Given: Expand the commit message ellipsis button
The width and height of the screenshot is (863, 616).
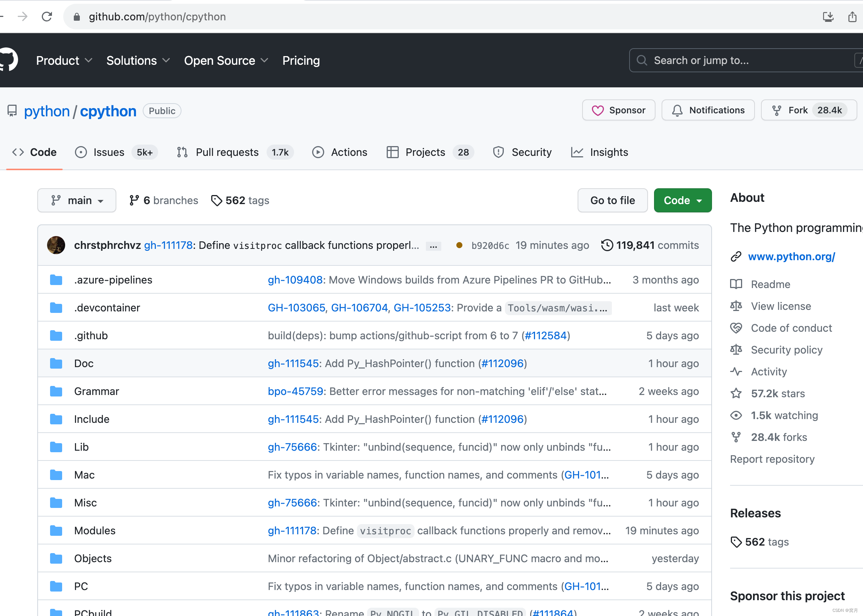Looking at the screenshot, I should coord(433,246).
